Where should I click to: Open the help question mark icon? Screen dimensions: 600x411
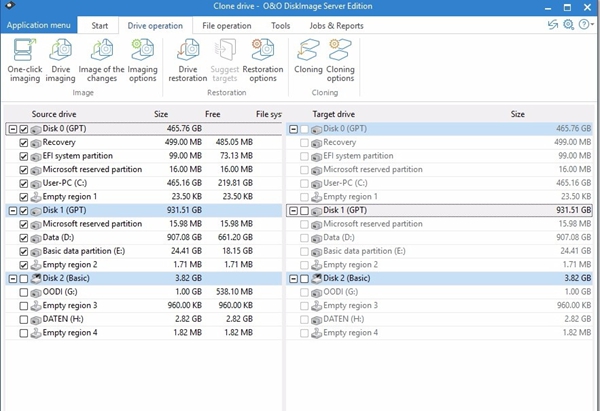584,25
